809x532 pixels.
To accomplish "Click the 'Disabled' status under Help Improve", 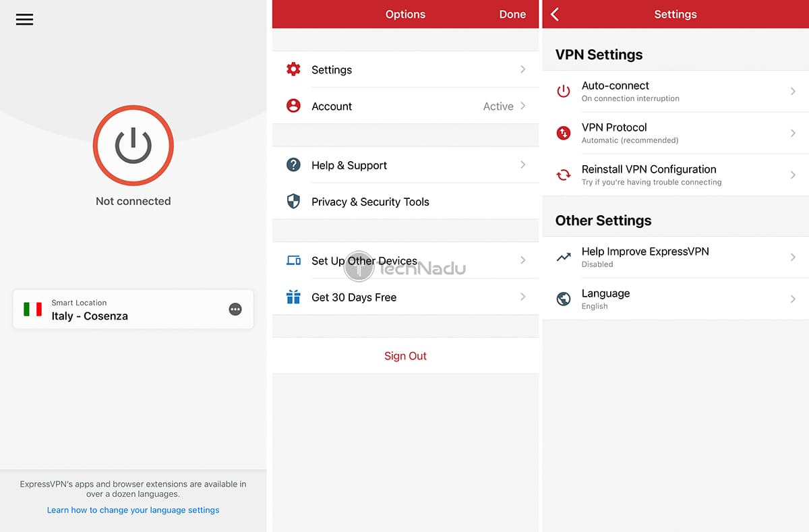I will click(597, 264).
